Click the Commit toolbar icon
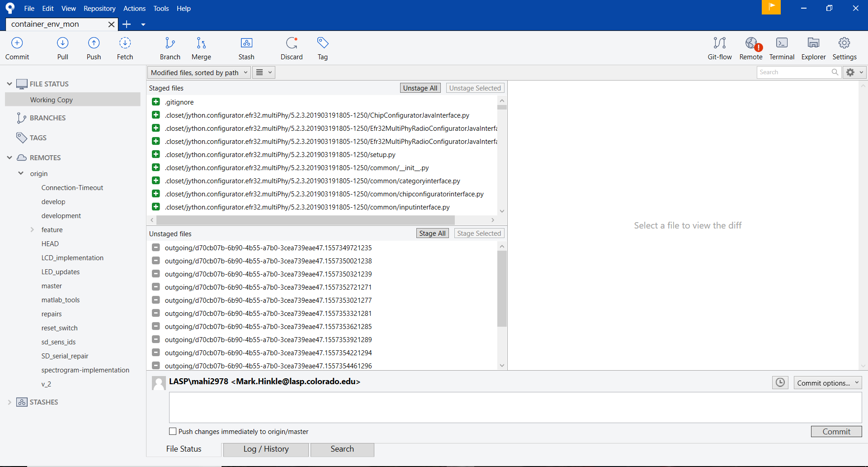 [x=17, y=48]
